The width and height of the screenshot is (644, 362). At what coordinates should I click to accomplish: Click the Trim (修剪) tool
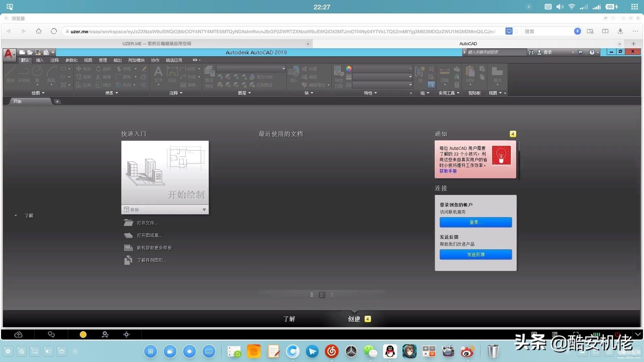click(123, 69)
